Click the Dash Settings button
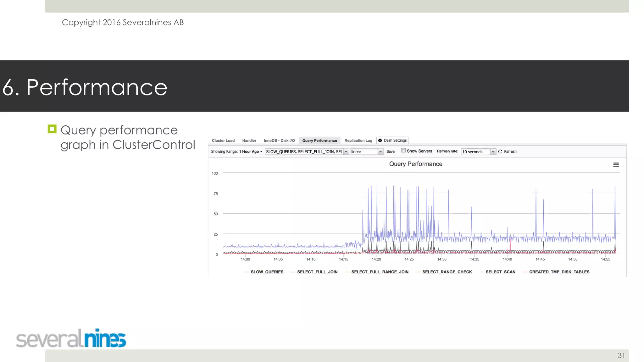This screenshot has height=362, width=644. tap(392, 140)
